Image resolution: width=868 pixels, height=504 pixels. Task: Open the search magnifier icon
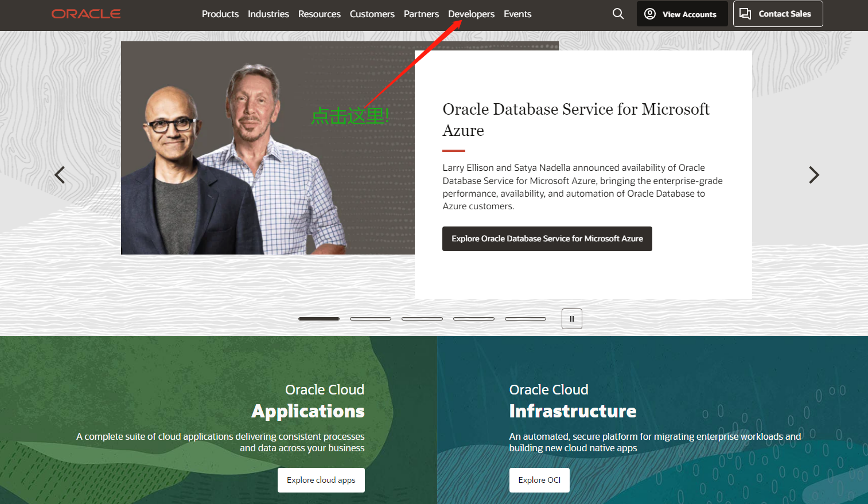[x=618, y=13]
